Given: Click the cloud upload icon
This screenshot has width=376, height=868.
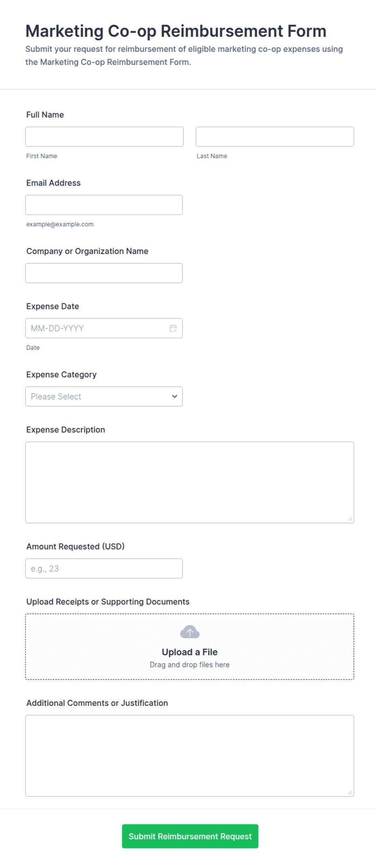Looking at the screenshot, I should (190, 632).
